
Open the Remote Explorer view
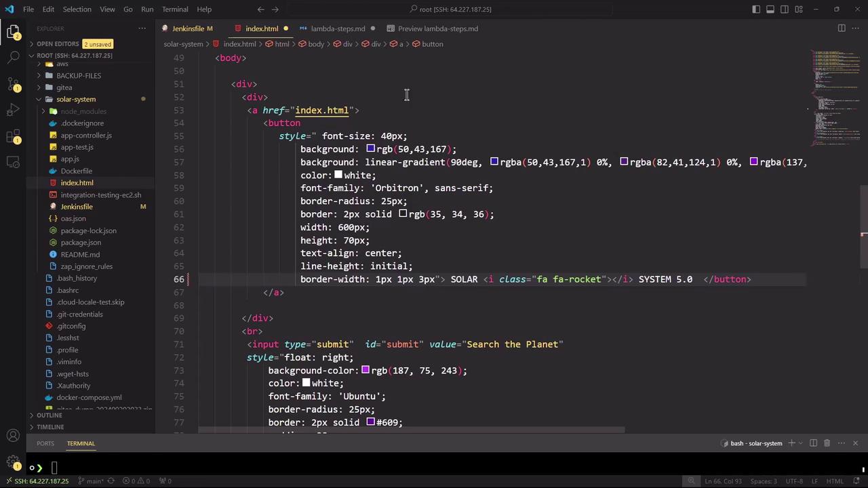pos(13,163)
